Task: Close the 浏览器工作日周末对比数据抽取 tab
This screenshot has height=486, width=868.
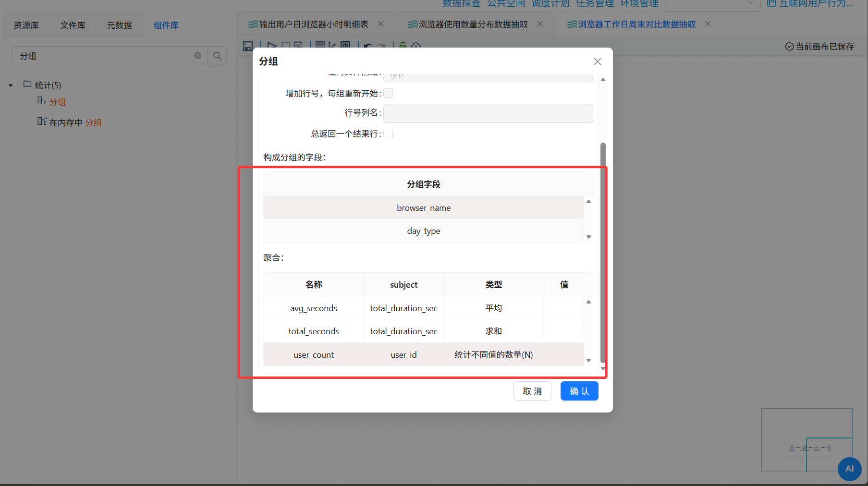Action: click(x=708, y=24)
